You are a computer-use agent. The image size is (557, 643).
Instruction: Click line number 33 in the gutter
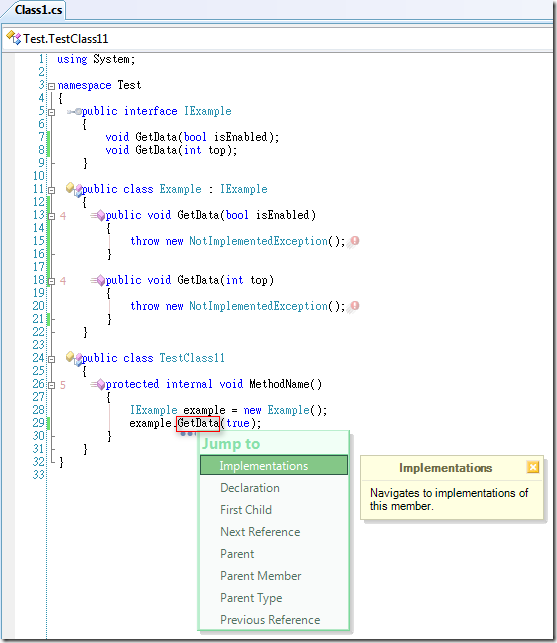pos(38,475)
